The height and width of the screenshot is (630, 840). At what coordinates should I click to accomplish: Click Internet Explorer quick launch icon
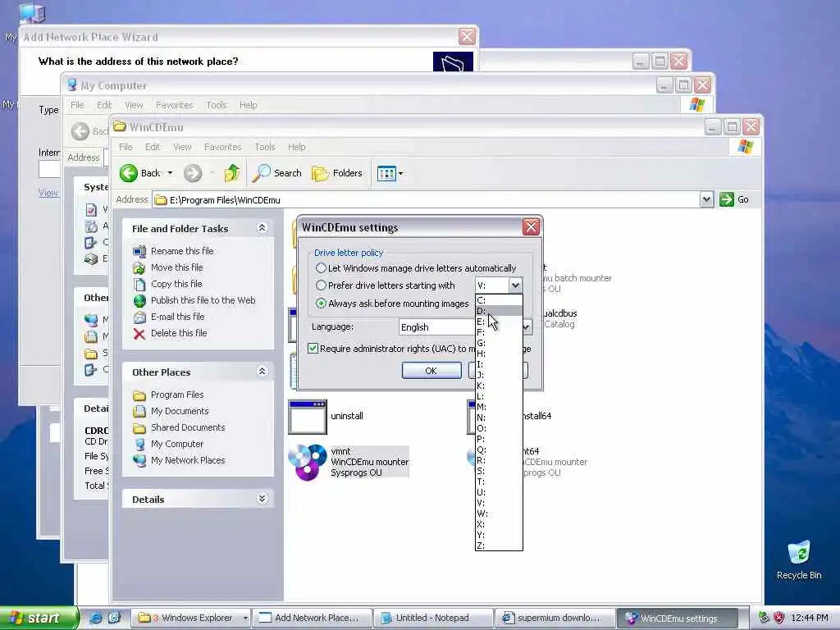coord(96,618)
